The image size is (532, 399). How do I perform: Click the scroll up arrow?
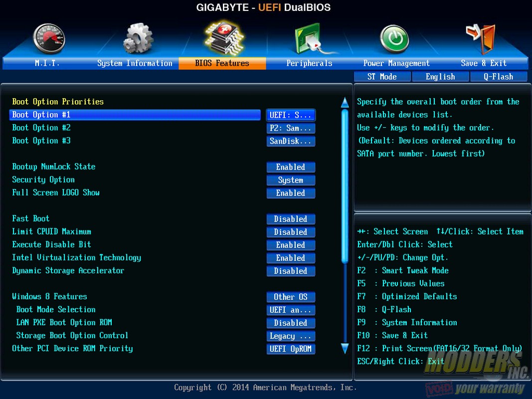(345, 102)
